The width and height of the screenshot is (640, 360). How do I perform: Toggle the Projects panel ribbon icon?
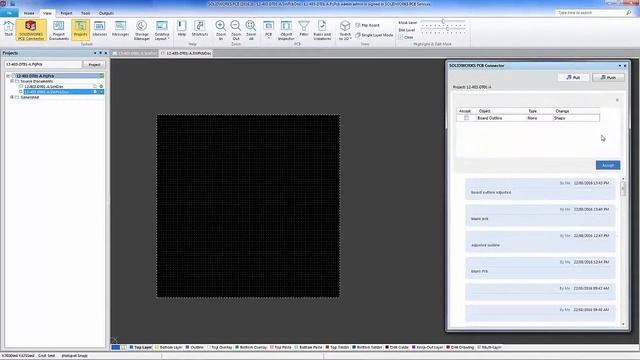[x=80, y=29]
